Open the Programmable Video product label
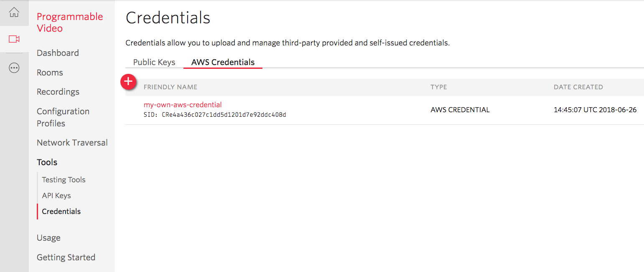Viewport: 644px width, 272px height. coord(69,22)
